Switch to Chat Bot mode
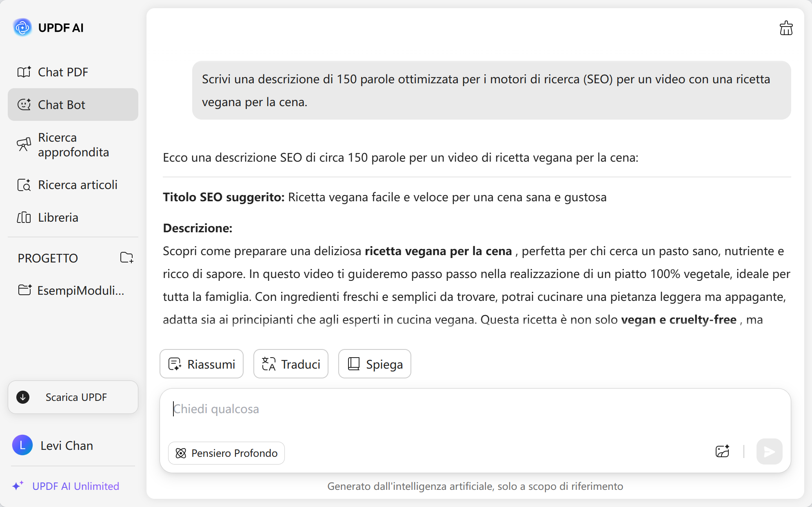This screenshot has height=507, width=812. [x=62, y=105]
